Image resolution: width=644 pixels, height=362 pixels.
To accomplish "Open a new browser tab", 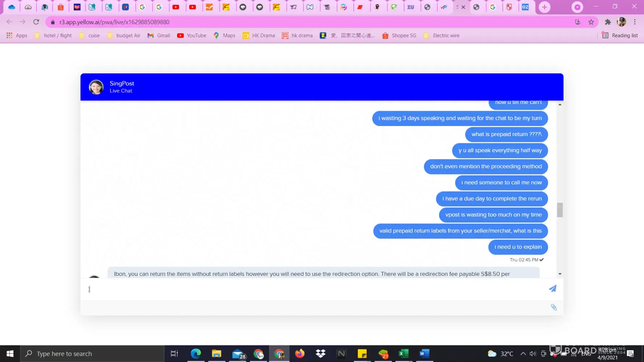I will pyautogui.click(x=544, y=7).
